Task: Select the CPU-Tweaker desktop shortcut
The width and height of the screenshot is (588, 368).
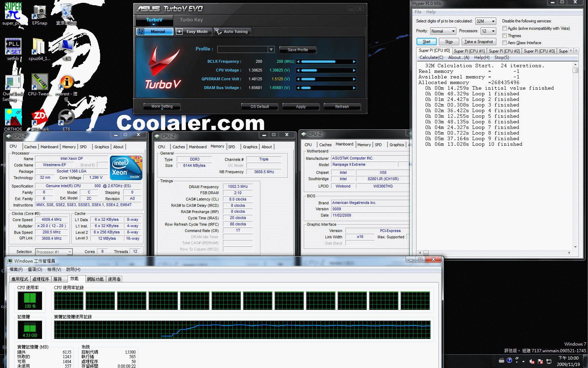Action: pos(40,85)
